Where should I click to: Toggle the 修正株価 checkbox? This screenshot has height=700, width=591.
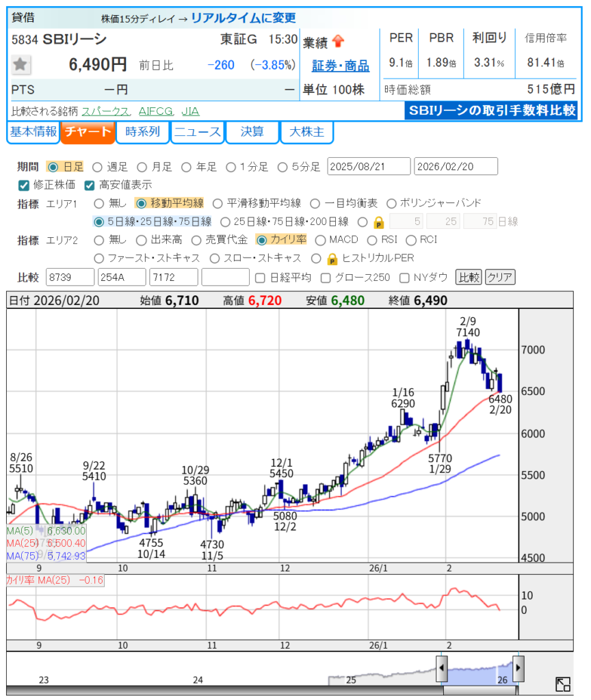pos(24,185)
